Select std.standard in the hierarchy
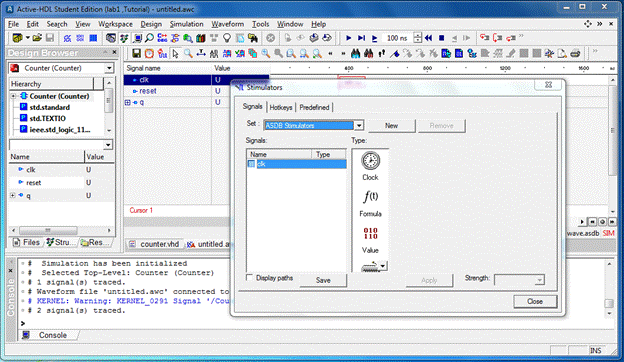624x362 pixels. click(x=50, y=107)
